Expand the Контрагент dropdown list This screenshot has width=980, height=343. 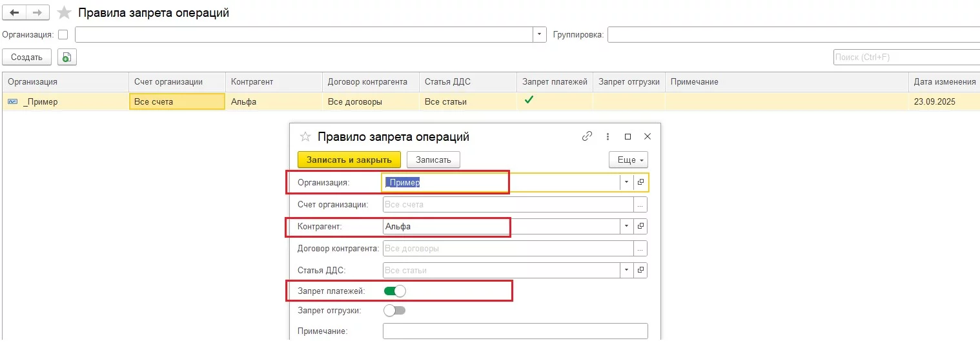click(626, 227)
